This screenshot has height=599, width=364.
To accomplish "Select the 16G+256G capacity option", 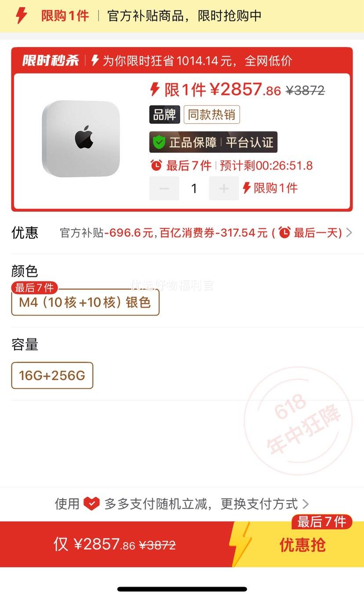I will [52, 375].
